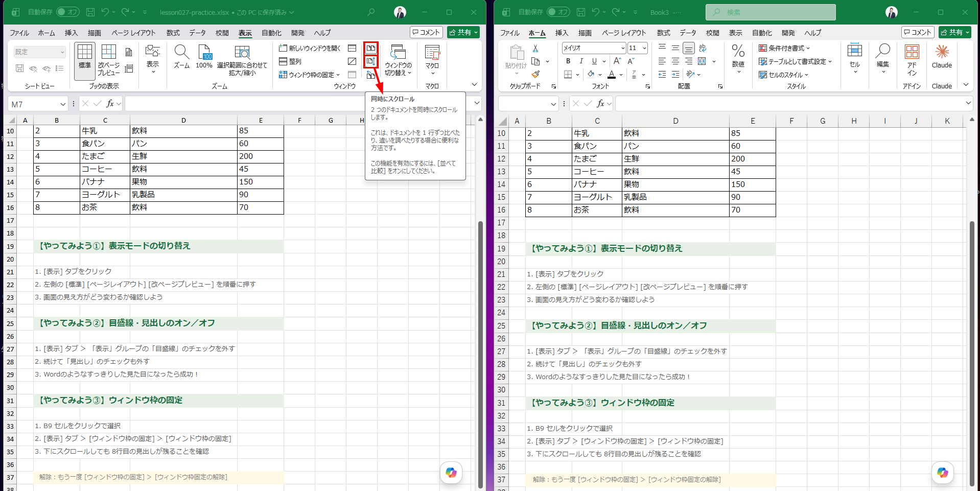Apply fill color bucket in Book3
Screen dimensions: 980x491
(x=591, y=75)
